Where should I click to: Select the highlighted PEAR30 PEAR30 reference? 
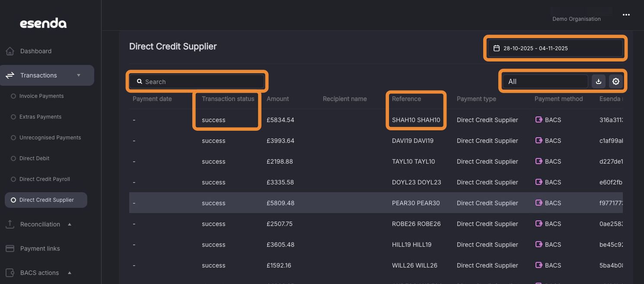(x=416, y=203)
